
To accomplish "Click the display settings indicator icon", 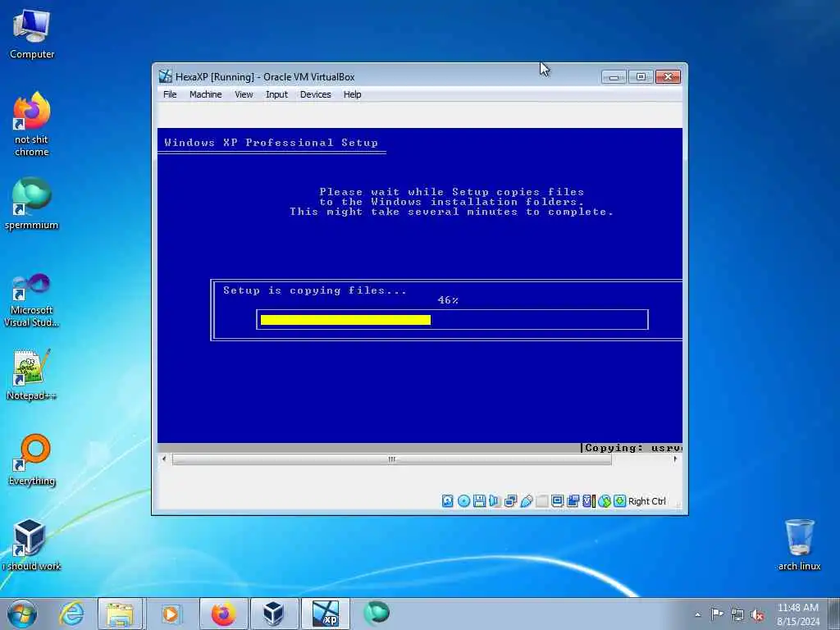I will (x=557, y=501).
